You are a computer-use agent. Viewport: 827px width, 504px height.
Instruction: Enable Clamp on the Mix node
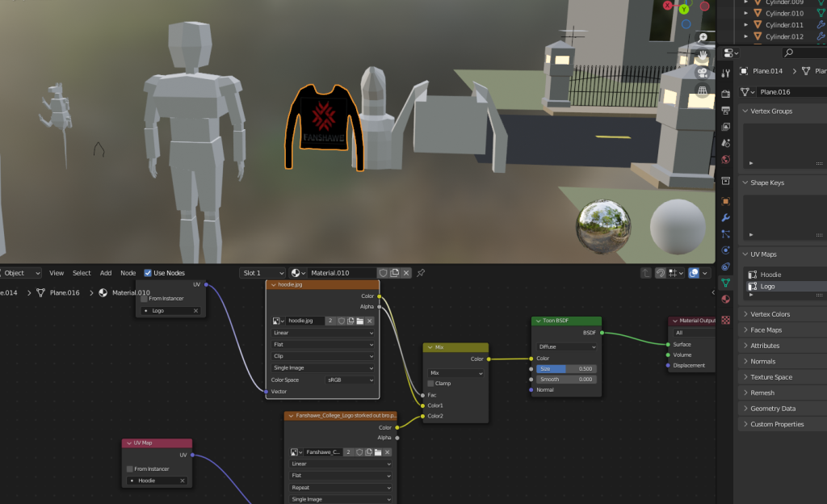click(431, 383)
